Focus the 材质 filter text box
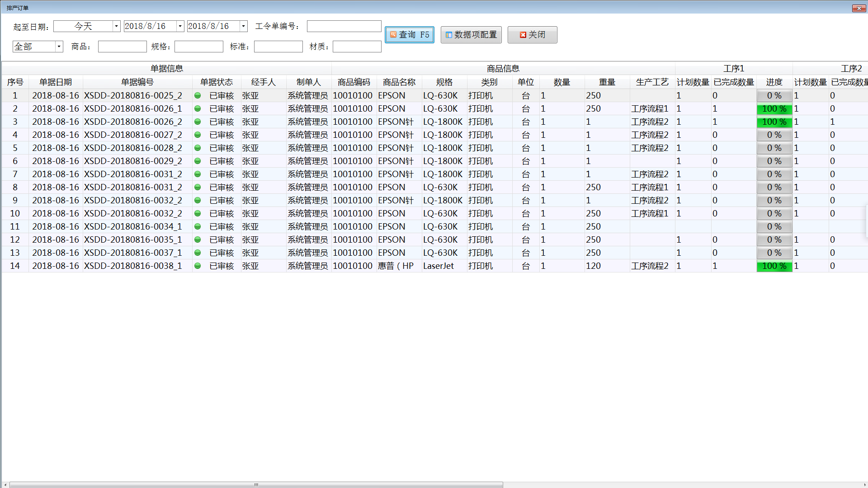The height and width of the screenshot is (488, 868). click(357, 47)
